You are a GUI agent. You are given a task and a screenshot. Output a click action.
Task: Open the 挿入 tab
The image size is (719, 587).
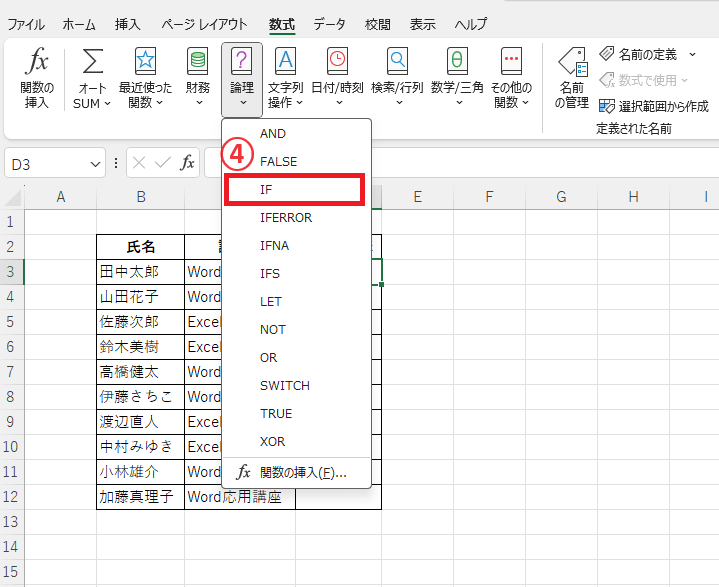(127, 24)
